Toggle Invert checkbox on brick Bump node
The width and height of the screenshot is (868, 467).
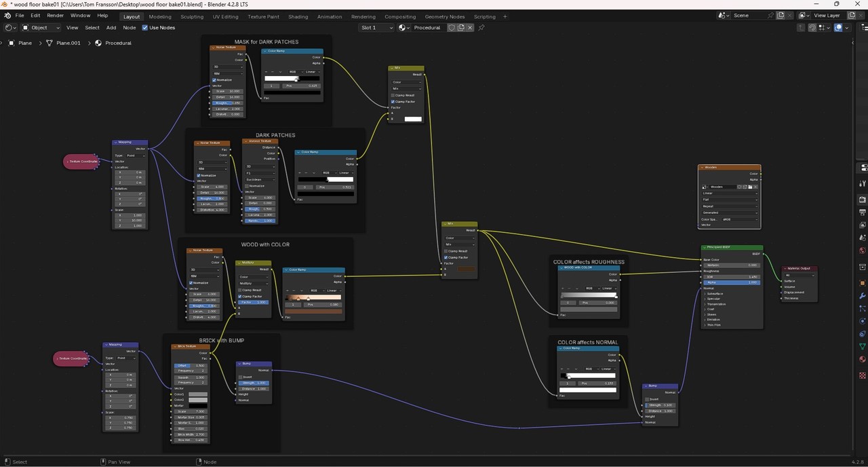241,377
